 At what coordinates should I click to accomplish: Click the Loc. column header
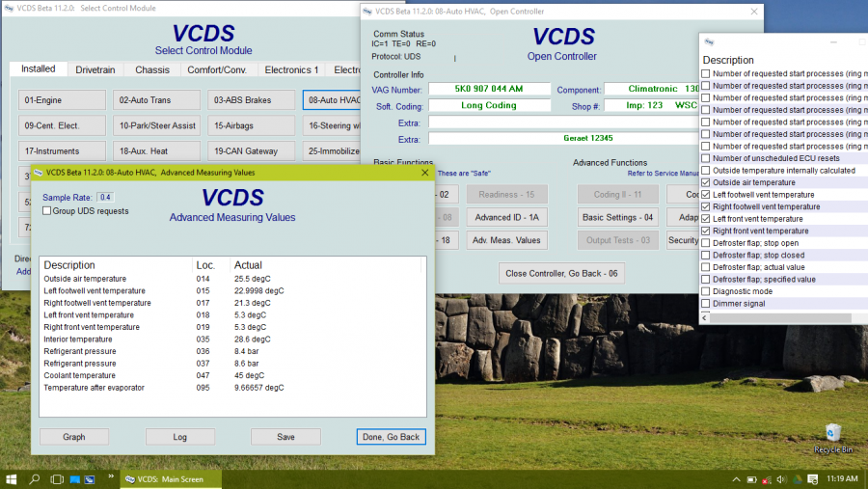(x=205, y=265)
